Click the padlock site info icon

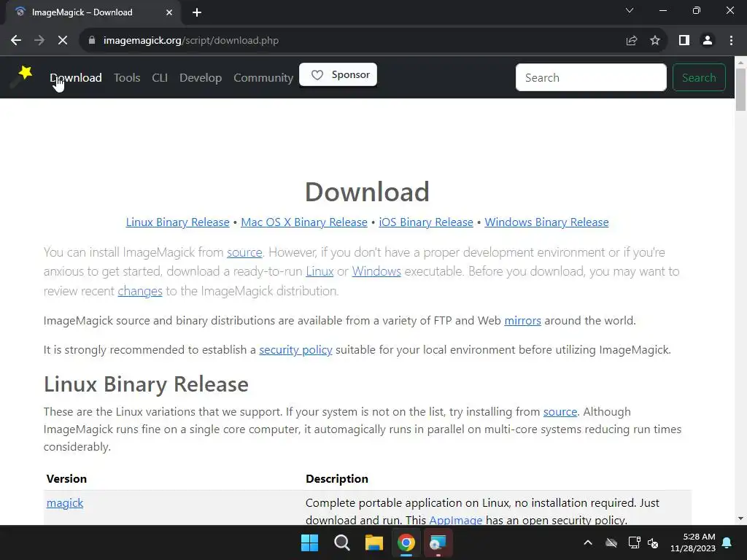[92, 41]
